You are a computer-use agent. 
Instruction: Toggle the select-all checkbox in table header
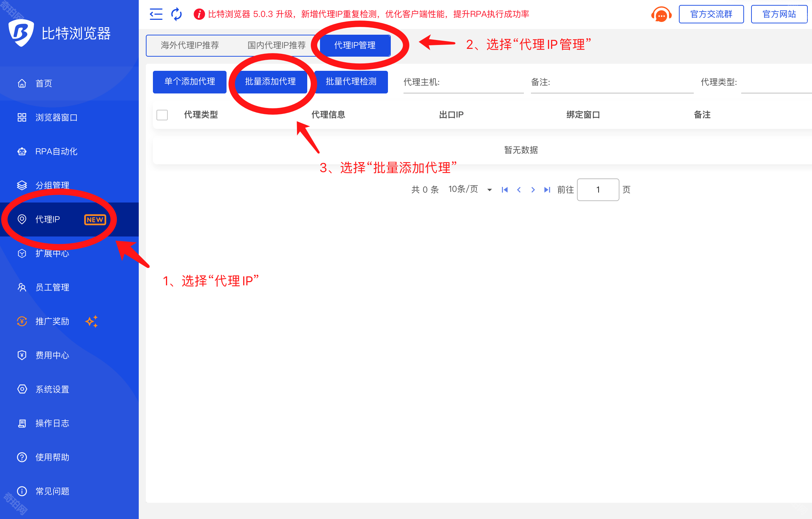pos(162,115)
